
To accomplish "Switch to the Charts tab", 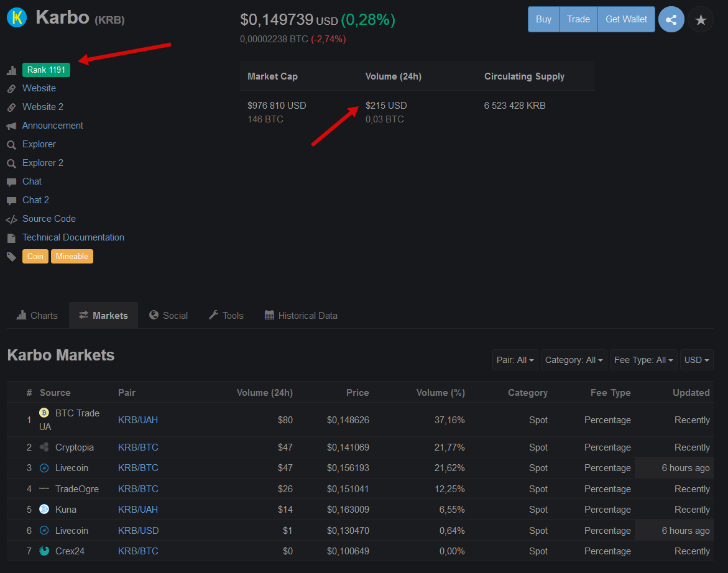I will coord(37,316).
